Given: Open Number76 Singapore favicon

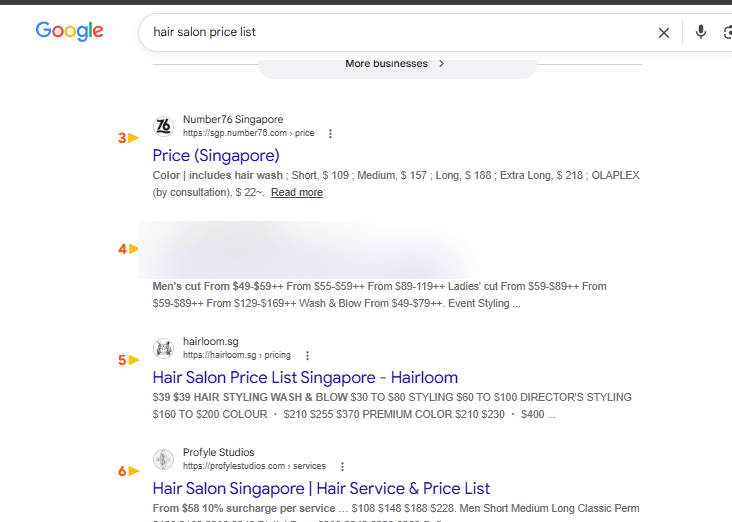Looking at the screenshot, I should pos(163,126).
